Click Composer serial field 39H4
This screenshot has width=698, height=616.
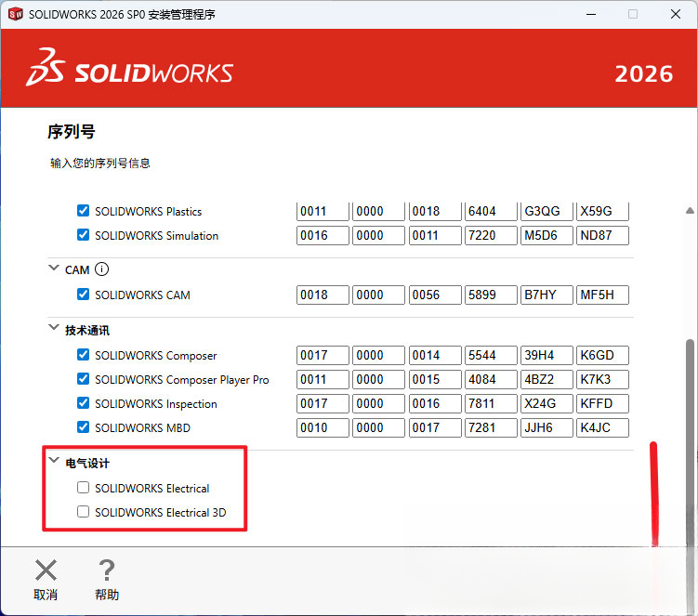point(547,355)
